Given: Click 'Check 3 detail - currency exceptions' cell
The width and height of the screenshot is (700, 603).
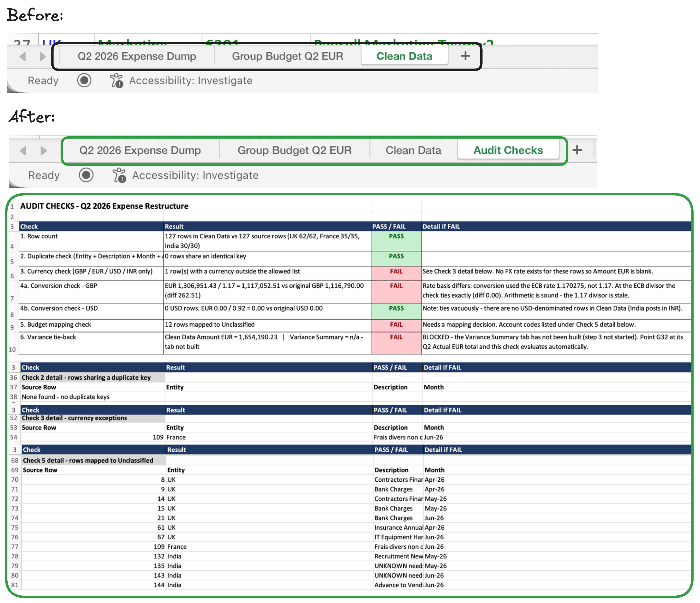Looking at the screenshot, I should [x=93, y=418].
